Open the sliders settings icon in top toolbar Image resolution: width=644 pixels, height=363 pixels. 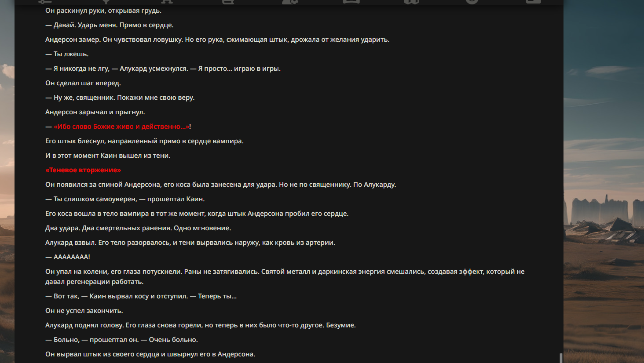pos(45,2)
